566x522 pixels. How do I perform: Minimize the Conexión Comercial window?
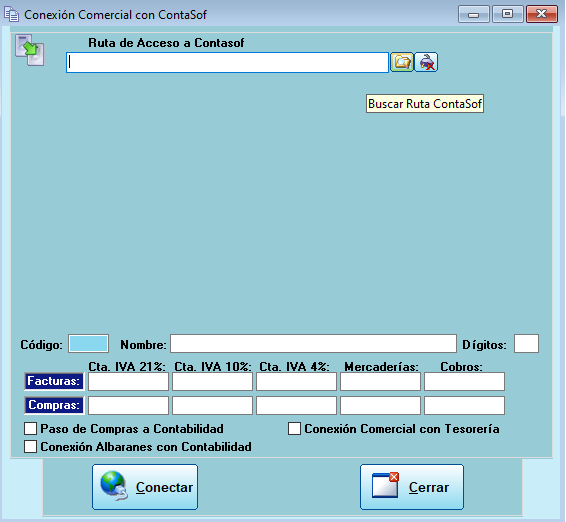click(474, 14)
